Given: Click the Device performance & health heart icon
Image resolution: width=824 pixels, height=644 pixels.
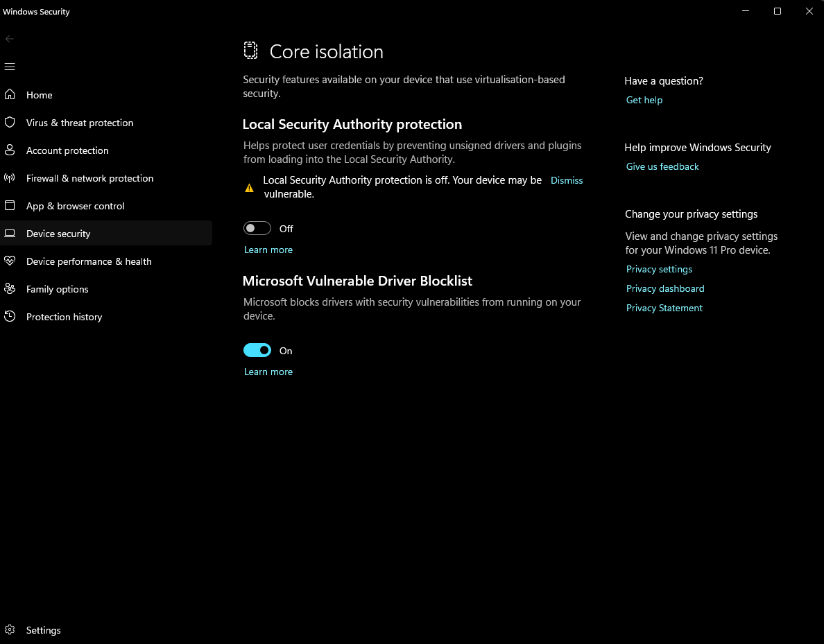Looking at the screenshot, I should (10, 261).
